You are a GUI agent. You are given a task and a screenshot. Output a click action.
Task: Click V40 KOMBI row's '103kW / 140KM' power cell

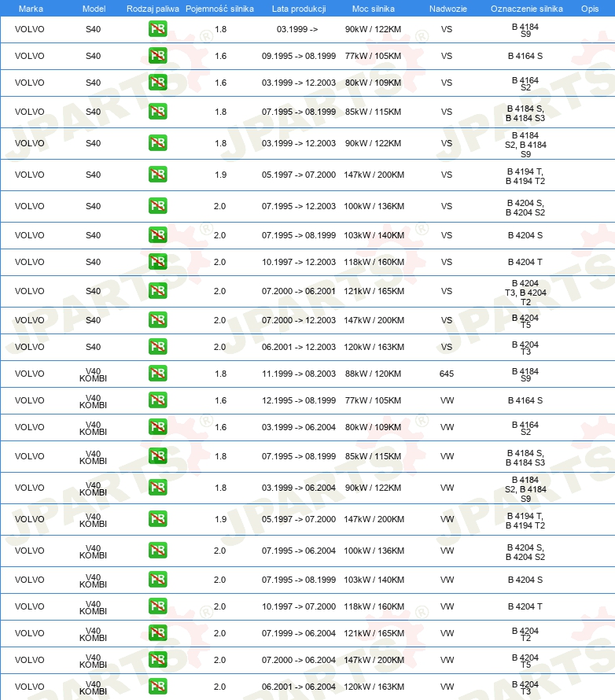coord(374,580)
